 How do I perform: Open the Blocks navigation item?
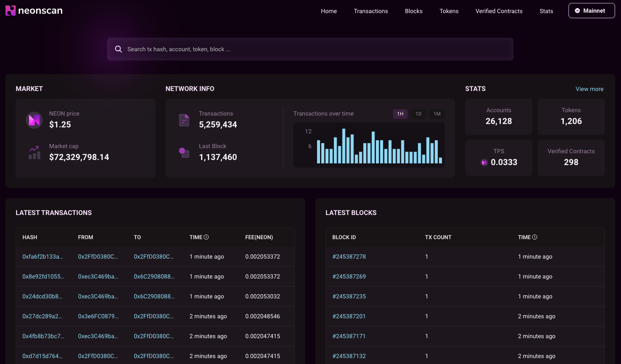[x=414, y=11]
